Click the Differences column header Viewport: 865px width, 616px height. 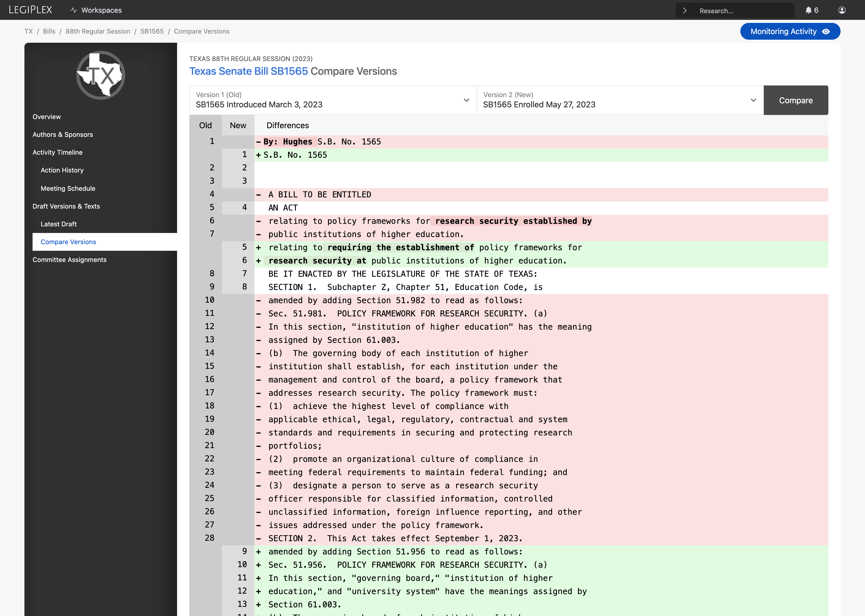287,126
